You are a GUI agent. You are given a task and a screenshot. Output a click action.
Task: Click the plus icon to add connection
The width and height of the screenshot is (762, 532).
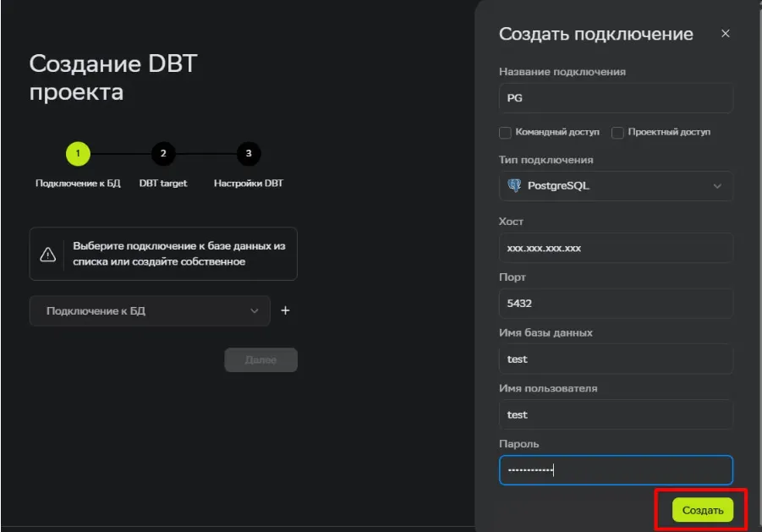pyautogui.click(x=285, y=310)
